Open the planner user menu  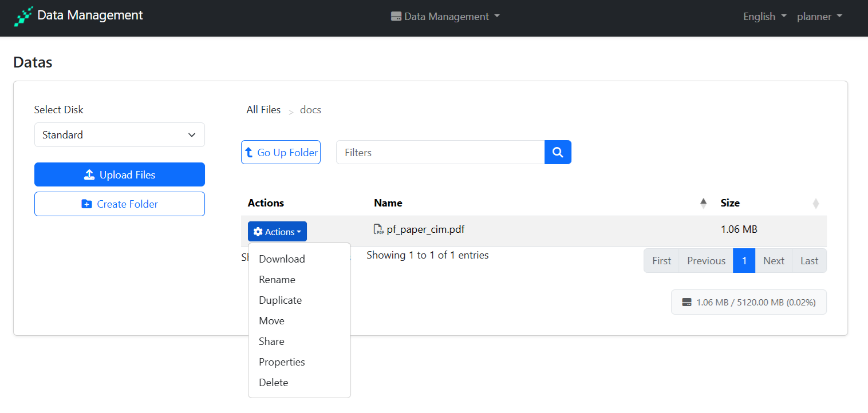click(x=819, y=17)
